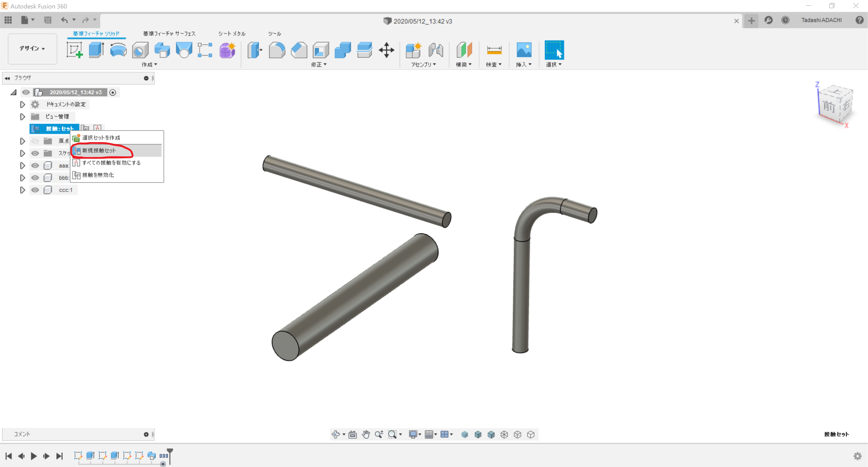The image size is (868, 467).
Task: Jump to timeline beginning
Action: click(9, 456)
